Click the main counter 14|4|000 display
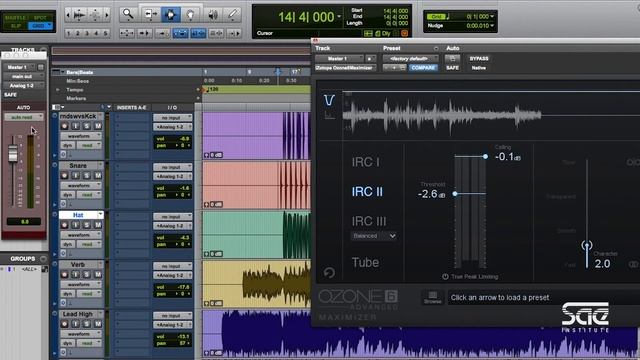Image resolution: width=640 pixels, height=360 pixels. 306,17
